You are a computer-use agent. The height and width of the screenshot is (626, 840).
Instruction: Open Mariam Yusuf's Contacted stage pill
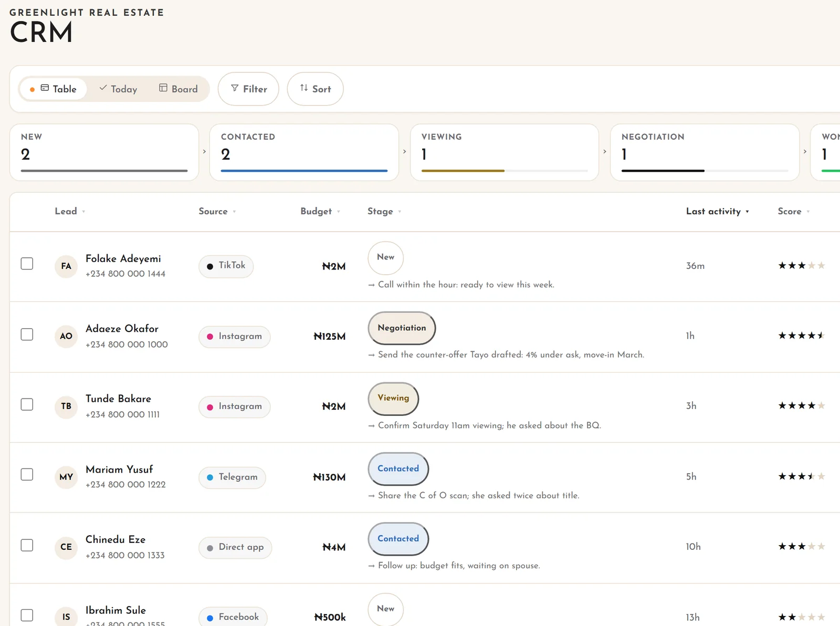point(398,469)
